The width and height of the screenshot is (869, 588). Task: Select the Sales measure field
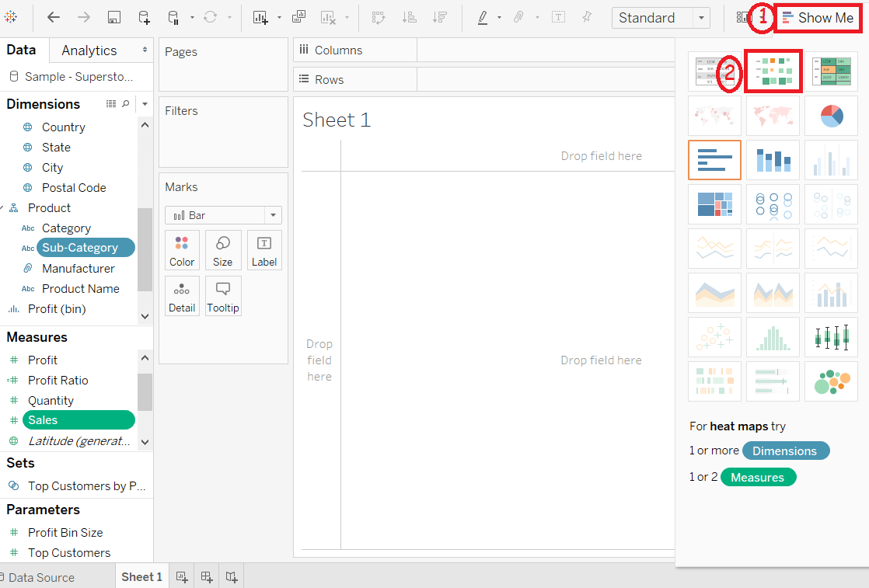pos(79,420)
